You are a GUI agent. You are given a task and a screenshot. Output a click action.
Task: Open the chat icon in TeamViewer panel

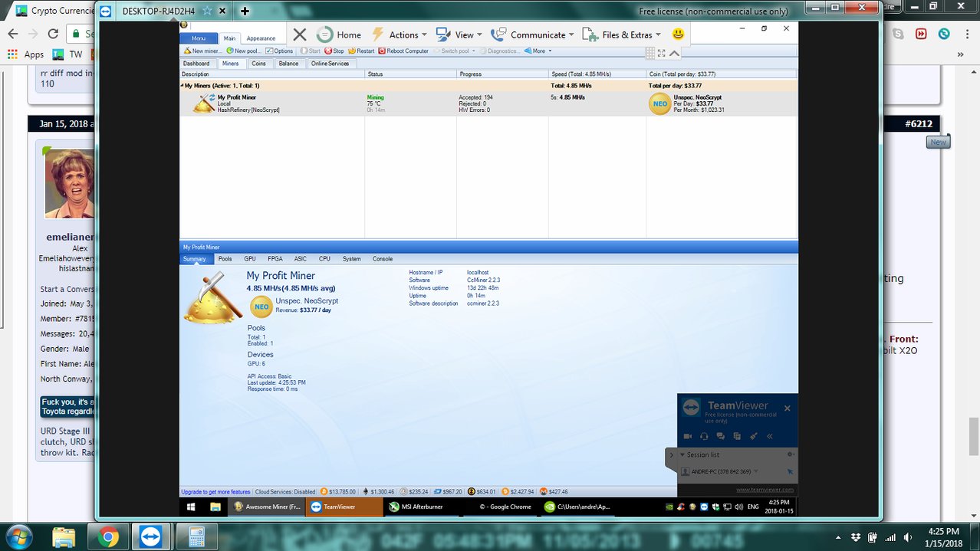(x=721, y=436)
